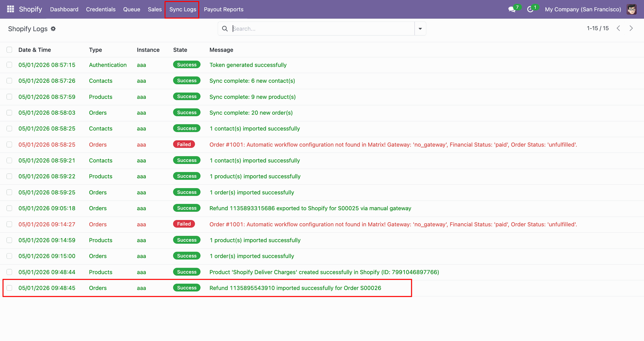
Task: Sort logs by Message column
Action: pyautogui.click(x=221, y=50)
